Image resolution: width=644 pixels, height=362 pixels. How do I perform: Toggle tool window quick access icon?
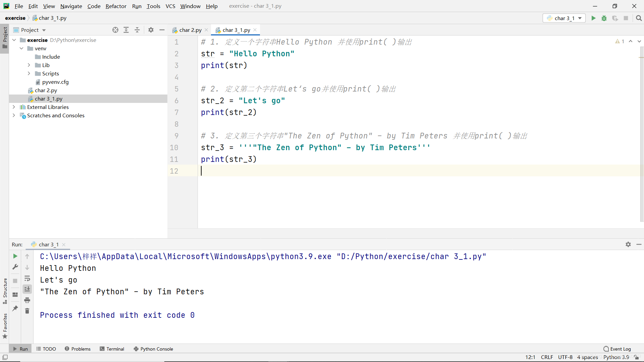coord(5,357)
